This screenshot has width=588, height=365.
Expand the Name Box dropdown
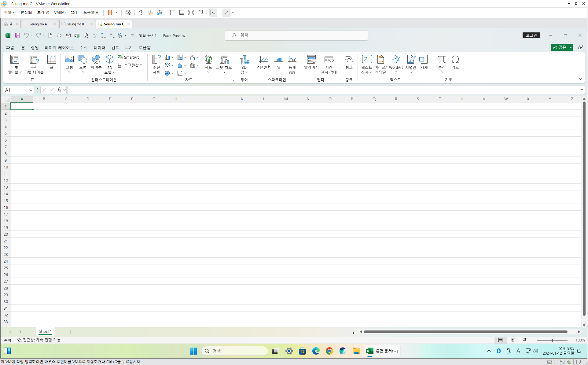tap(31, 90)
